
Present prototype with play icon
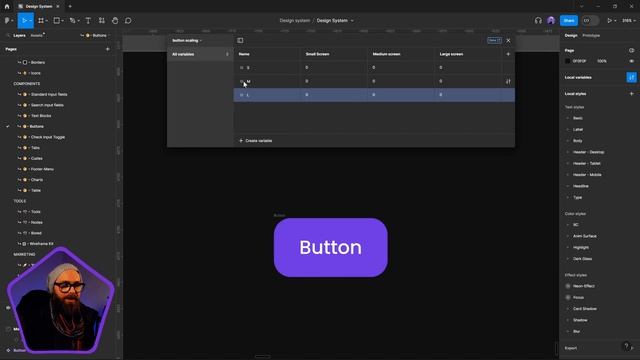[609, 20]
